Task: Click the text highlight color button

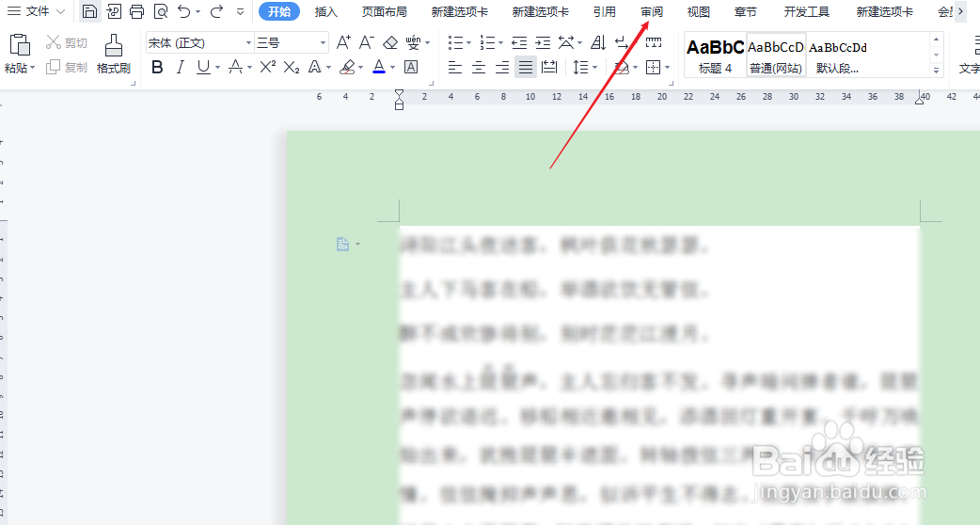Action: 347,67
